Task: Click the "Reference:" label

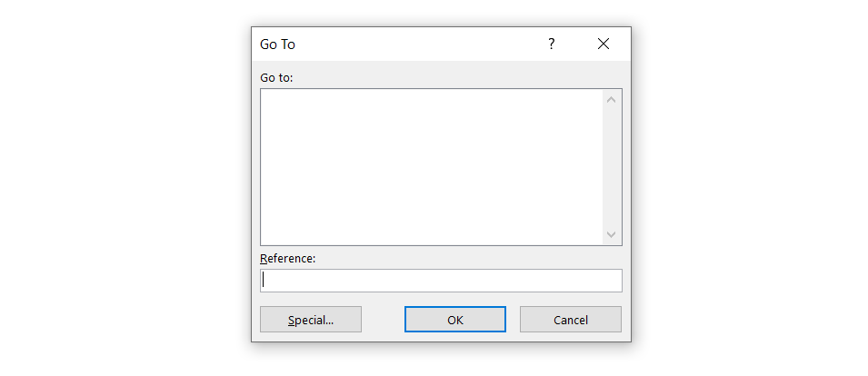Action: point(287,259)
